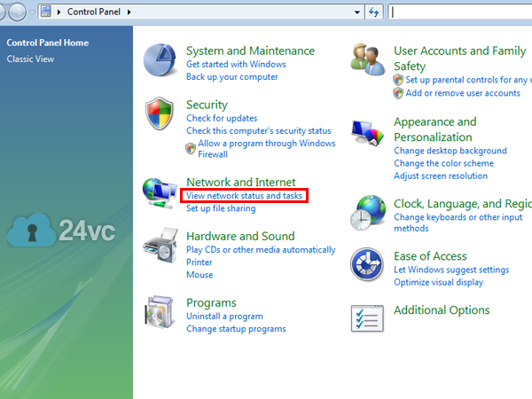
Task: Open the Security category heading
Action: (207, 105)
